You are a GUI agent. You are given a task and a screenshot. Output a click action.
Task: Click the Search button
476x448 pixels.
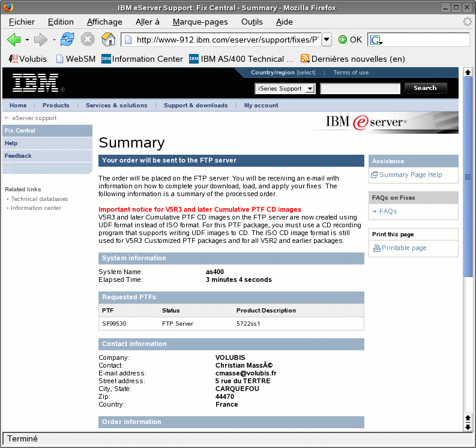[426, 88]
